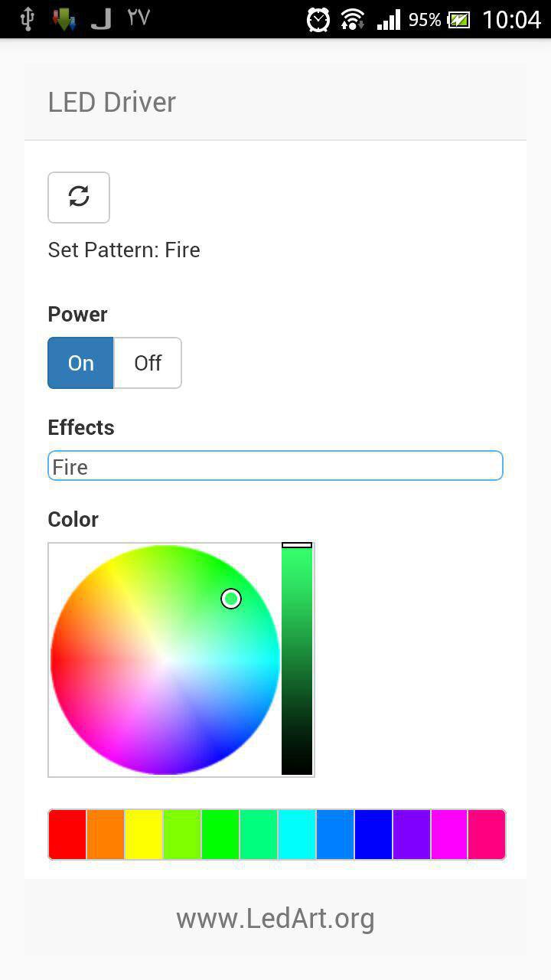Tap the USB connection status icon
This screenshot has width=551, height=980.
tap(28, 19)
